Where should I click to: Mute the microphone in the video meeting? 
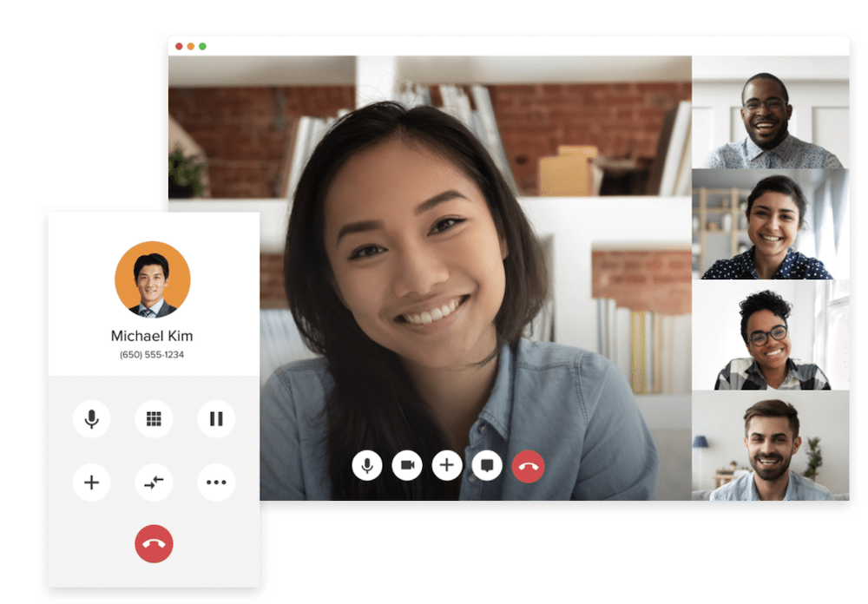(366, 465)
